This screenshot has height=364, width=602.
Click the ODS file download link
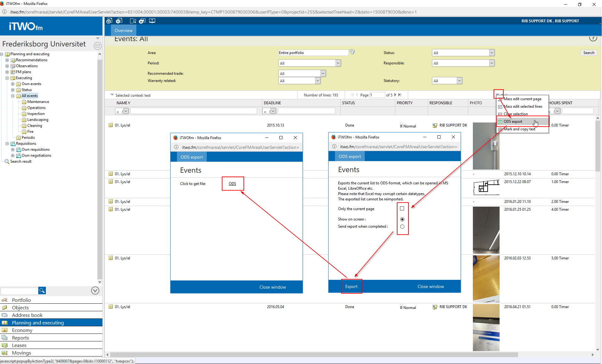[232, 184]
